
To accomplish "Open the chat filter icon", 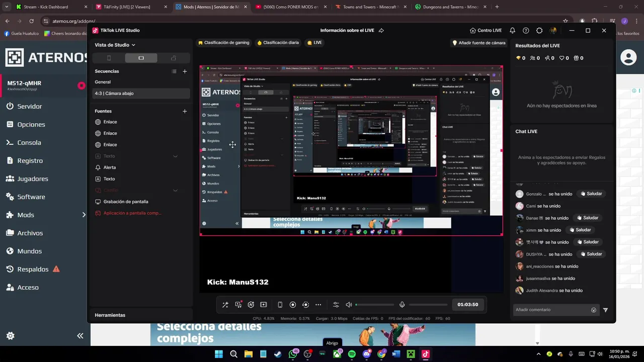I will tap(605, 310).
